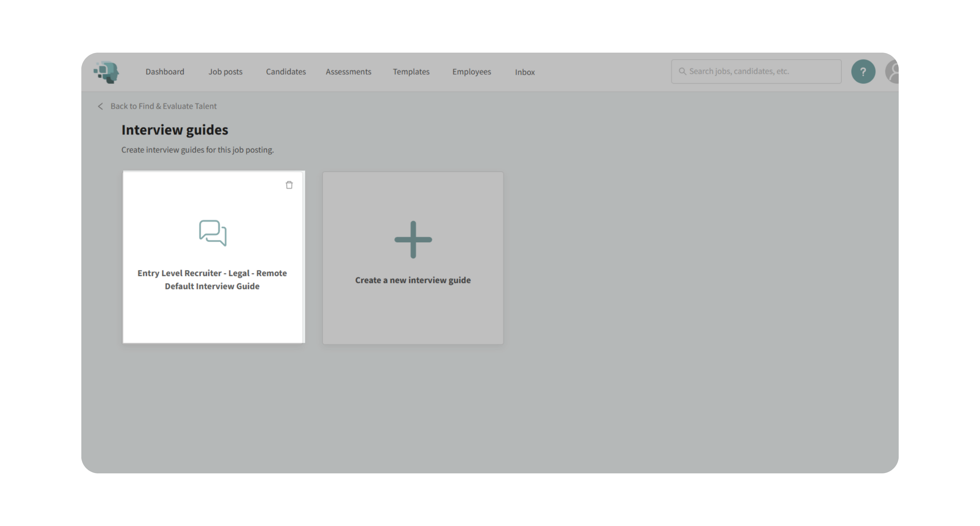
Task: Open the Job posts menu item
Action: tap(225, 72)
